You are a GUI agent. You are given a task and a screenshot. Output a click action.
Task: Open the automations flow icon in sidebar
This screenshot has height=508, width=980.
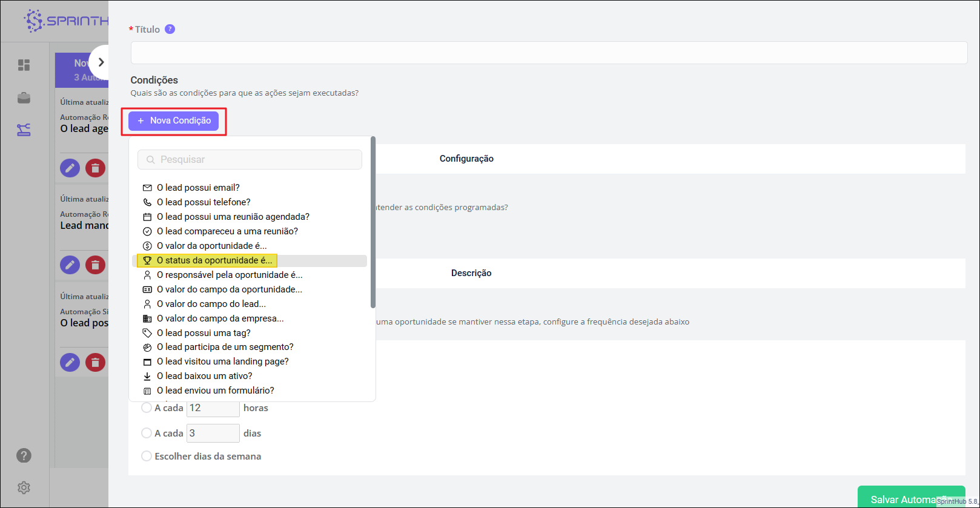pos(24,130)
